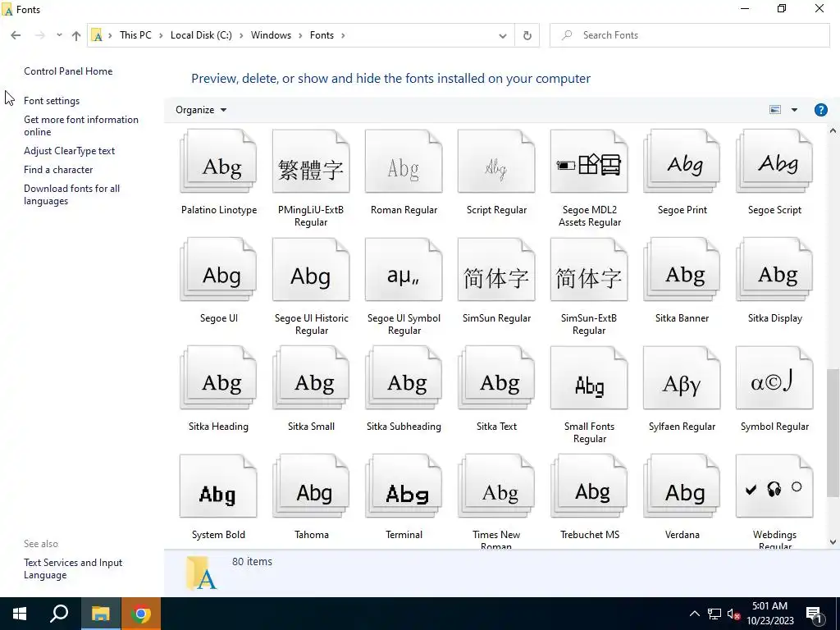Select the System Bold font icon
Screen dimensions: 840x630
(218, 486)
